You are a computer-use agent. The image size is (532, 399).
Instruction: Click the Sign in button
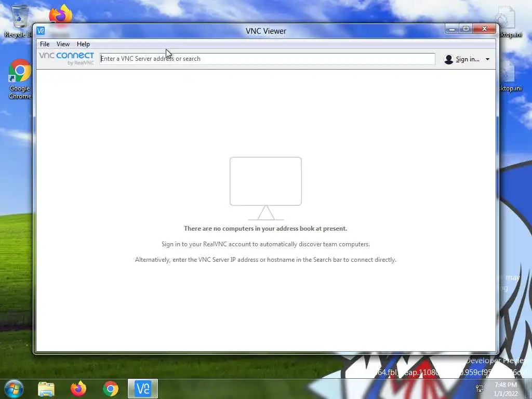[468, 59]
